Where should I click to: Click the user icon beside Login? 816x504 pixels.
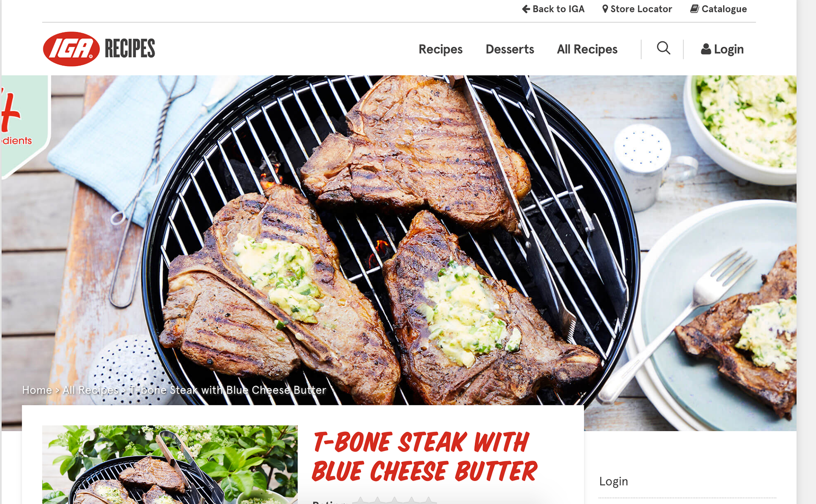coord(706,49)
